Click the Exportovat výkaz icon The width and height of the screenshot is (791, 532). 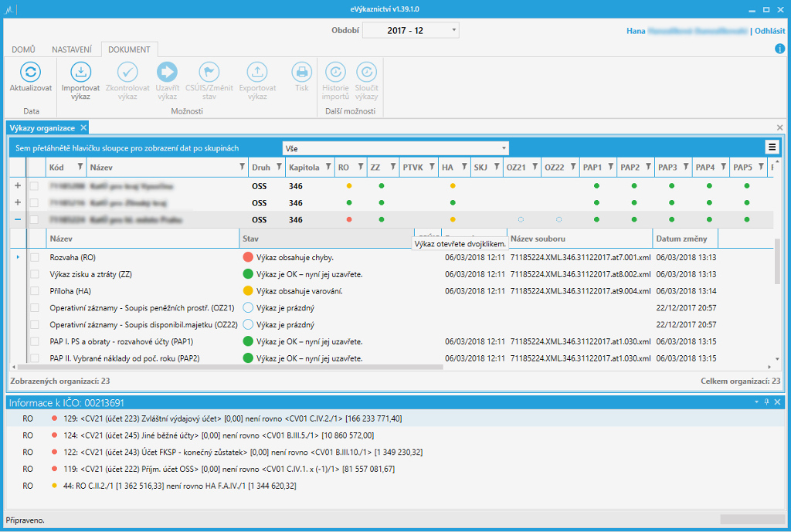[256, 73]
